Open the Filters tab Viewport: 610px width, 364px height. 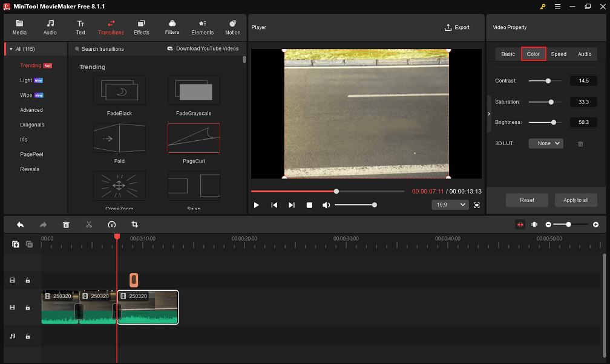[172, 28]
